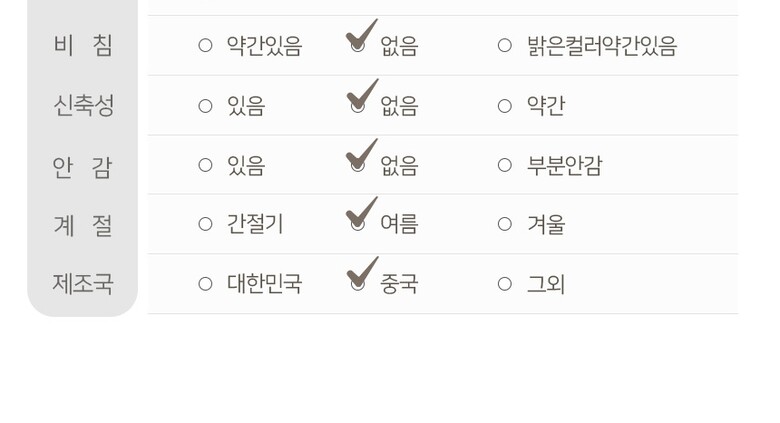Select 있음 radio for 신축성
Image resolution: width=780 pixels, height=423 pixels.
pos(205,106)
